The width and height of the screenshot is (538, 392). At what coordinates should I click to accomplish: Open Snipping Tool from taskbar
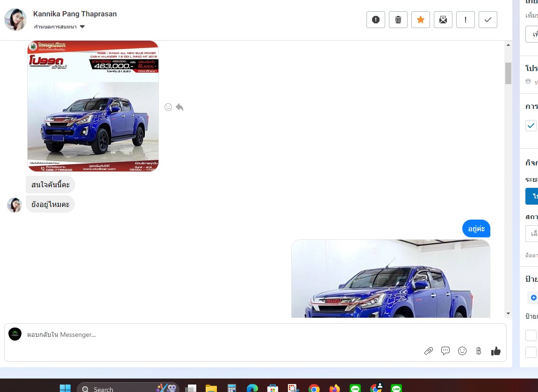tap(294, 389)
